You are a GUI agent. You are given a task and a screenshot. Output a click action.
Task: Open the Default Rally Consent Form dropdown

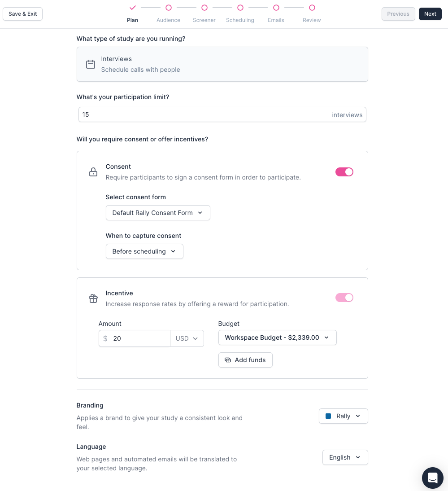(158, 213)
